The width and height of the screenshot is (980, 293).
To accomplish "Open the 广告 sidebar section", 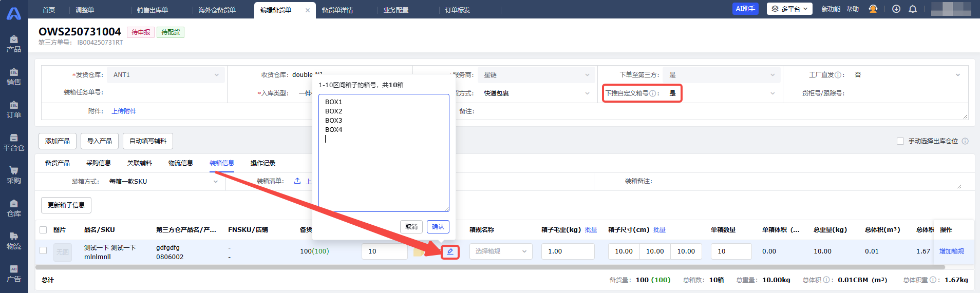I will (14, 274).
